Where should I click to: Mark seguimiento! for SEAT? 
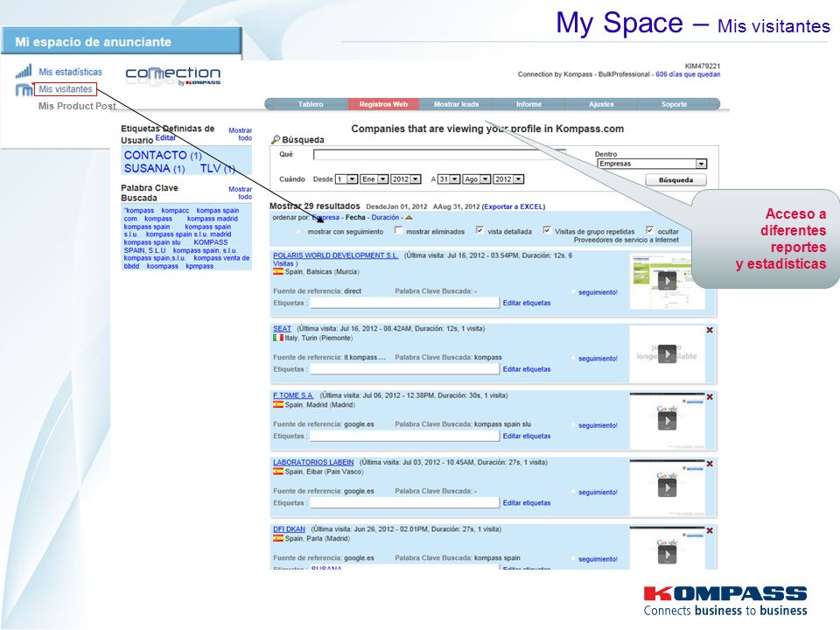[598, 359]
